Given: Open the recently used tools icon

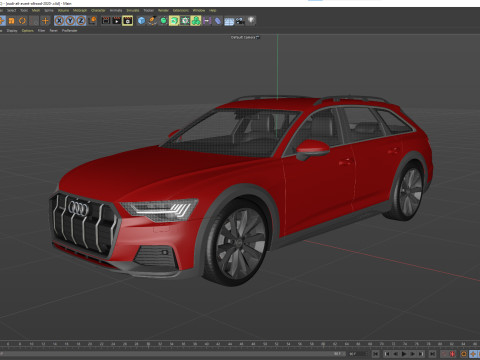Looking at the screenshot, I should (x=34, y=21).
